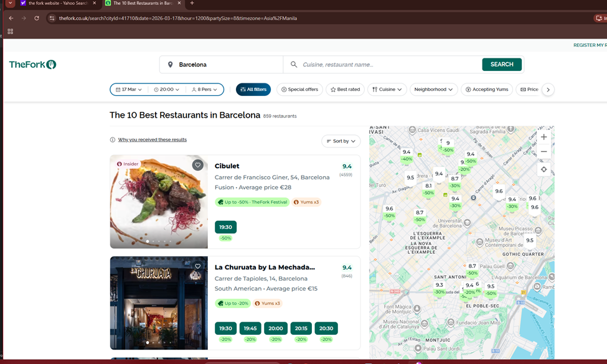Click Fundació Joan Miró map marker

coord(451,322)
